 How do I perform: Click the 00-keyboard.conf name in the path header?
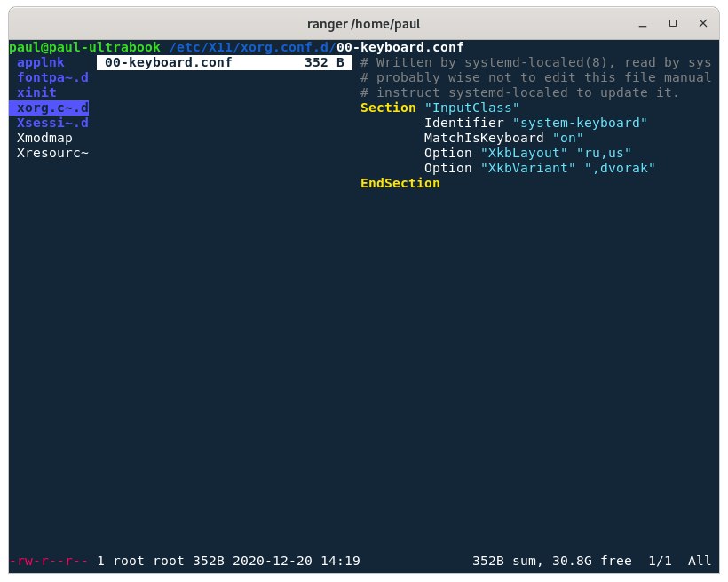pos(400,47)
